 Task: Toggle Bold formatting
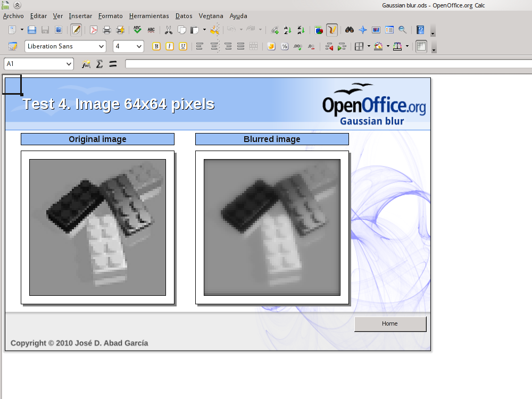pos(156,46)
